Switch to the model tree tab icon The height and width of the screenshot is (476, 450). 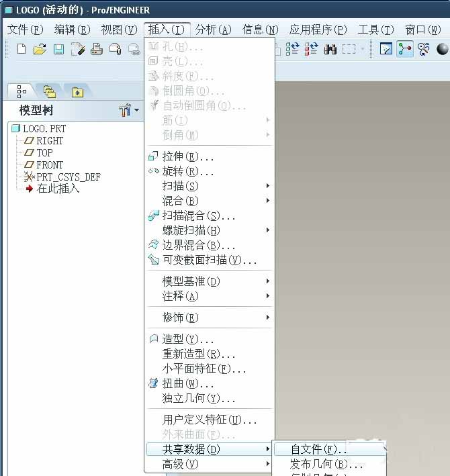pyautogui.click(x=21, y=91)
